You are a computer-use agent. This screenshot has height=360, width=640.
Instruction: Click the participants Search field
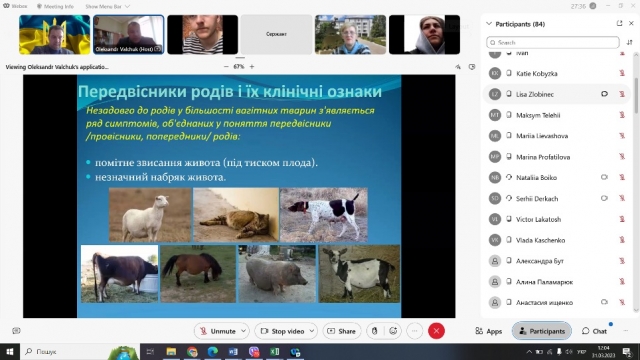553,42
